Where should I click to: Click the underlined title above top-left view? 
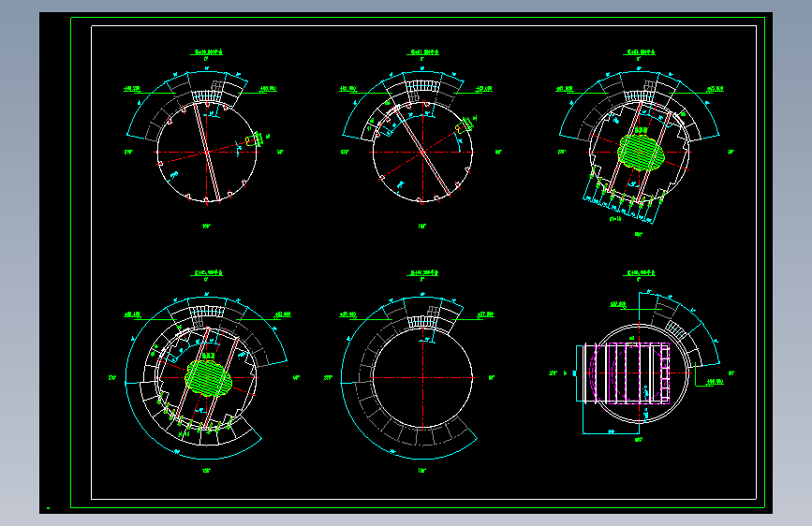coord(208,52)
